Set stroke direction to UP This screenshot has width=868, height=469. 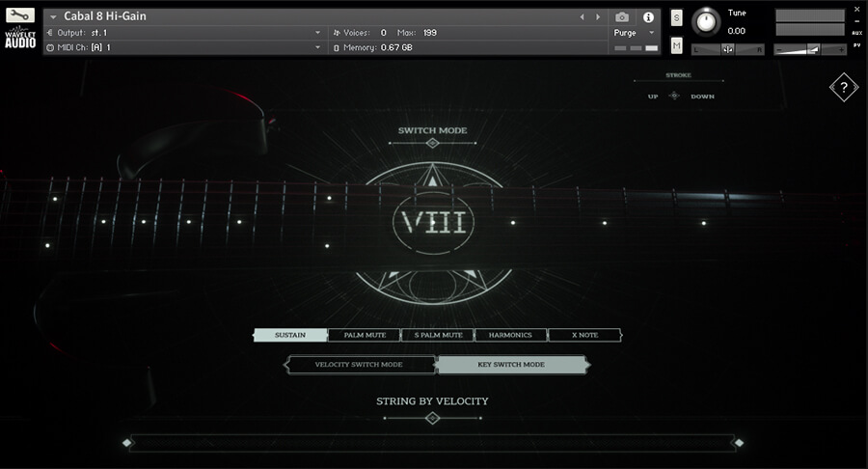(653, 97)
